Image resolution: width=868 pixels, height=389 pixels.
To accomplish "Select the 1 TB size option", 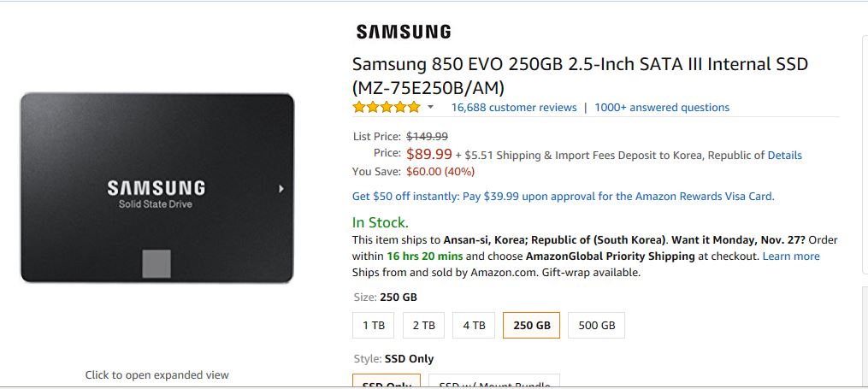I will (374, 326).
